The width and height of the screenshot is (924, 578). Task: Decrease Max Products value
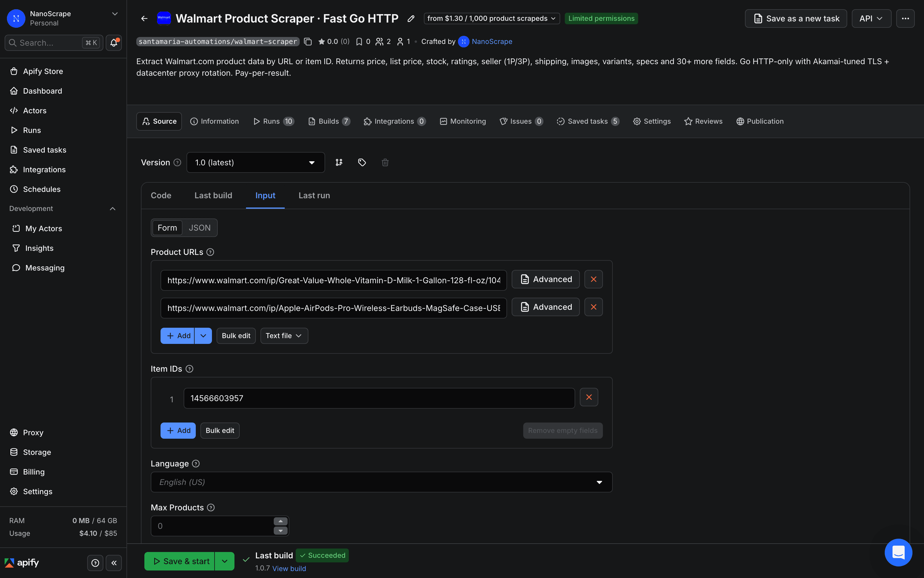click(281, 531)
